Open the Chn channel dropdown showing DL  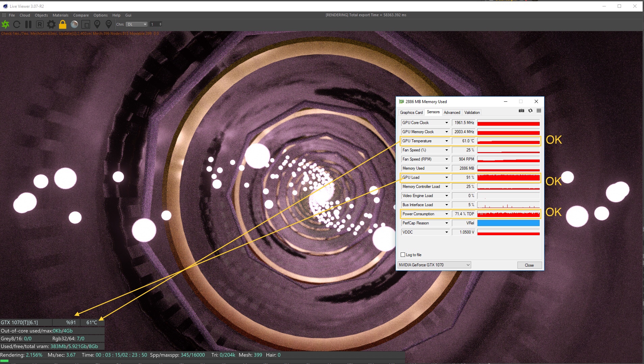(x=137, y=24)
